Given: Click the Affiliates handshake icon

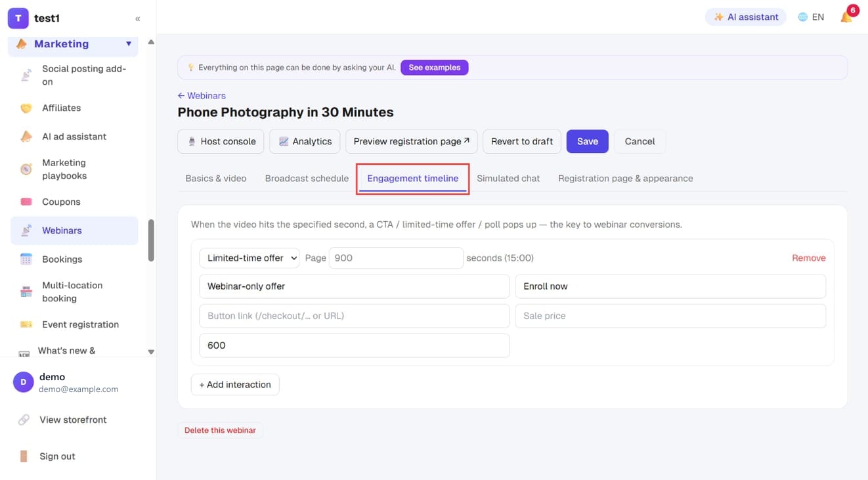Looking at the screenshot, I should point(26,108).
